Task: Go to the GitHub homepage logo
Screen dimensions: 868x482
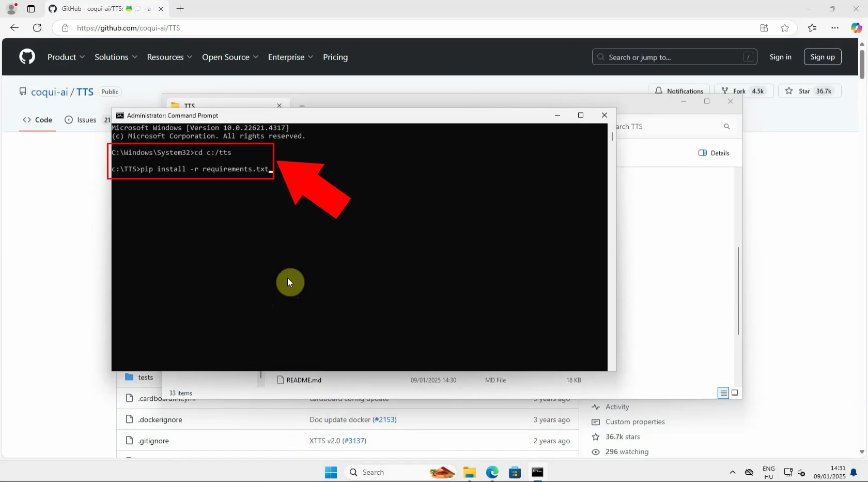Action: [x=27, y=57]
